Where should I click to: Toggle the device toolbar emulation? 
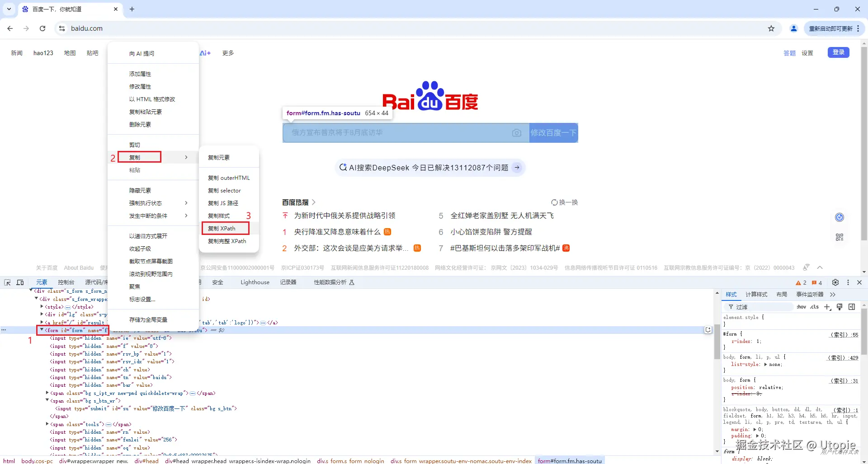pyautogui.click(x=20, y=282)
